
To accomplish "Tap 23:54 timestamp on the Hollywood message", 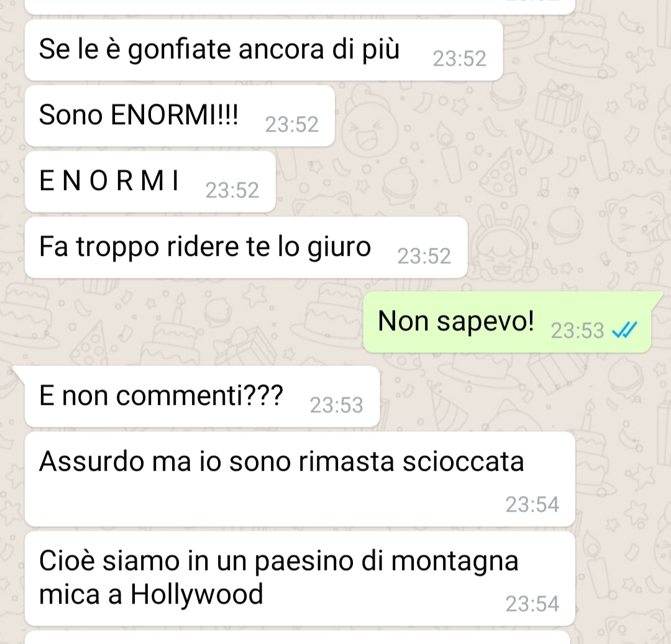I will (x=532, y=604).
